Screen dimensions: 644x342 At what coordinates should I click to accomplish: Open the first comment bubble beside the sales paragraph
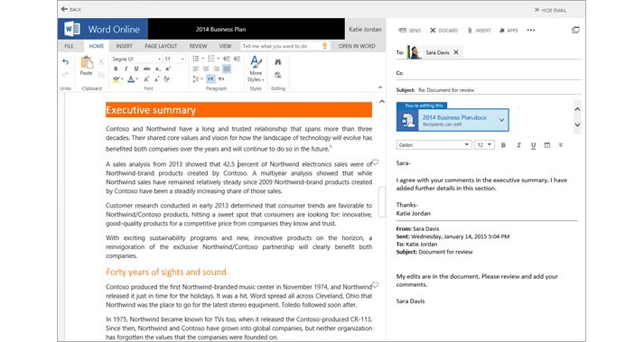click(376, 163)
